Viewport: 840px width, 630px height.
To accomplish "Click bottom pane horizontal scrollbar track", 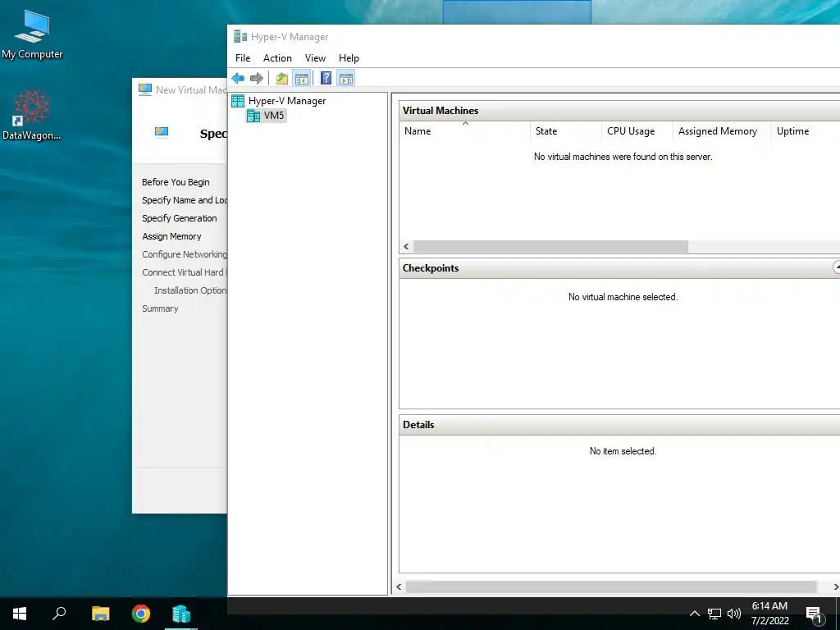I will tap(610, 587).
